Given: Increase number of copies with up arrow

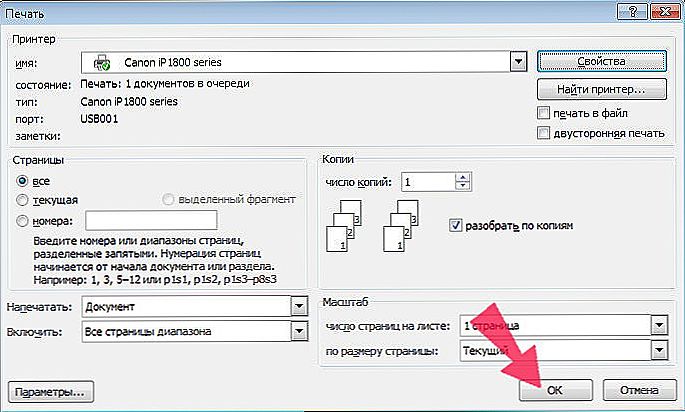Looking at the screenshot, I should pyautogui.click(x=463, y=177).
